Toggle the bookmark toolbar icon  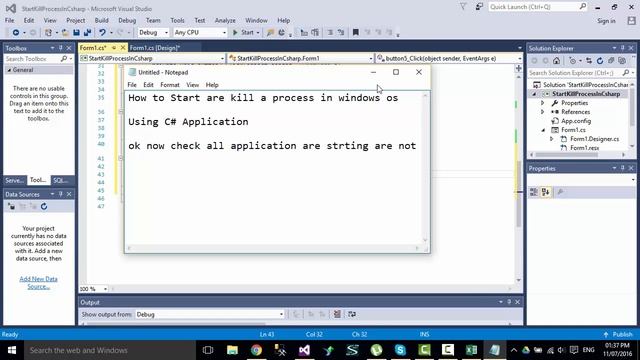coord(356,32)
